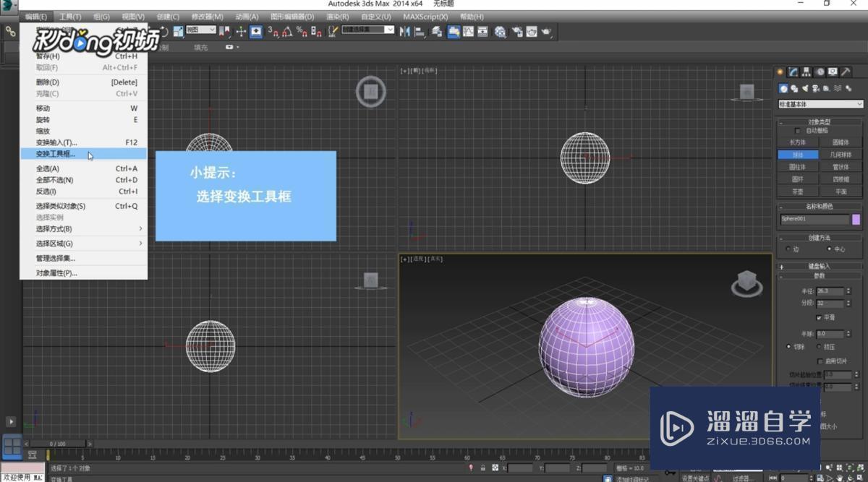This screenshot has height=482, width=868.
Task: Open the Material Editor from the toolbar
Action: pos(501,30)
